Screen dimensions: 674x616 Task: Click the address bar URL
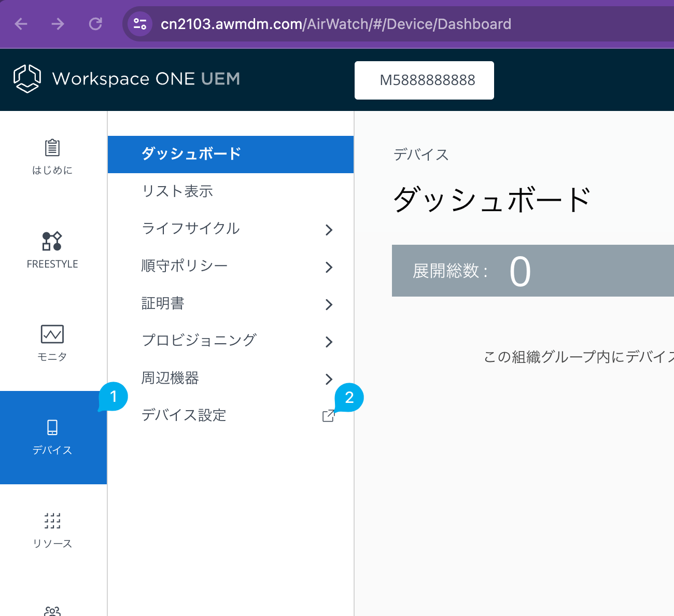(336, 24)
